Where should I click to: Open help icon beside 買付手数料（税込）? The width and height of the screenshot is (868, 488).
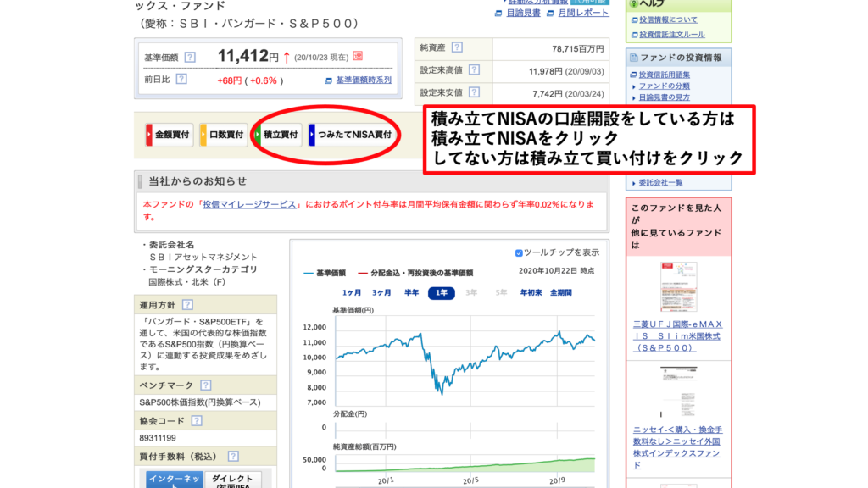point(233,457)
